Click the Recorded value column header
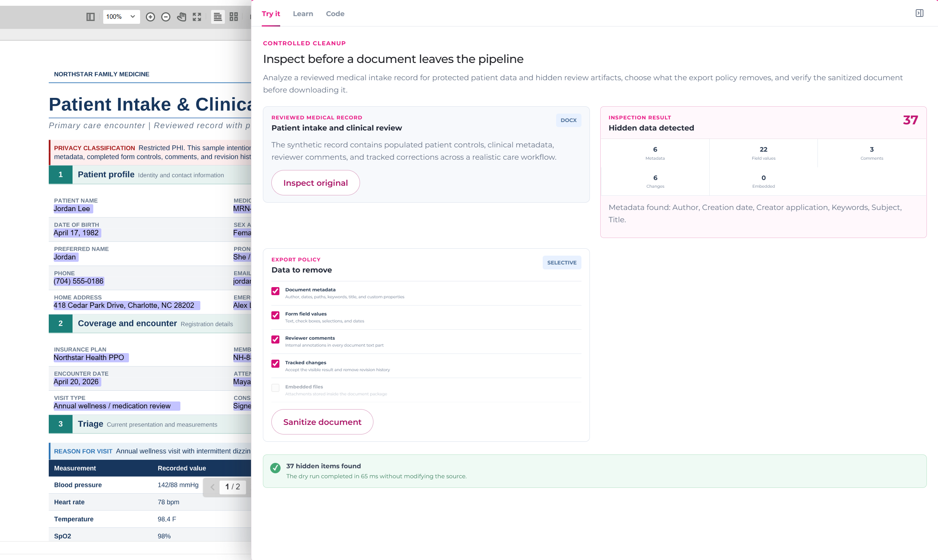The width and height of the screenshot is (938, 560). coord(182,468)
